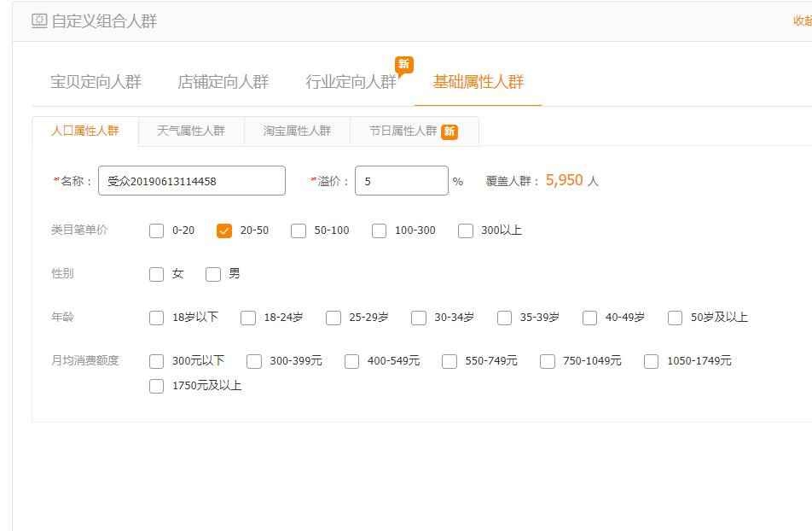
Task: Click the 名称 audience name input field
Action: coord(191,180)
